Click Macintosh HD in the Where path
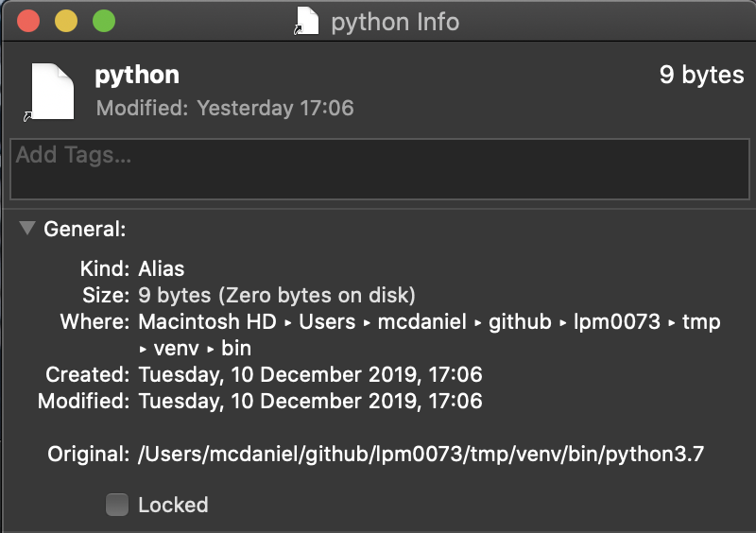This screenshot has width=756, height=533. click(207, 321)
